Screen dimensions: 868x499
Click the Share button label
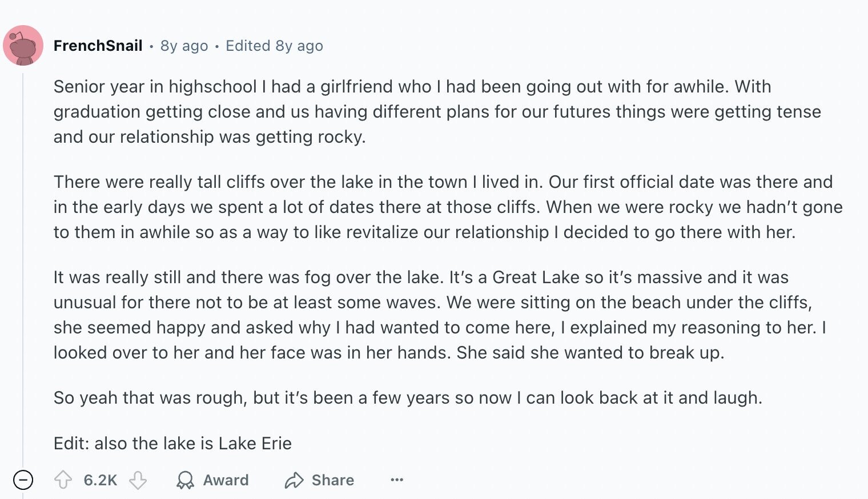click(333, 480)
